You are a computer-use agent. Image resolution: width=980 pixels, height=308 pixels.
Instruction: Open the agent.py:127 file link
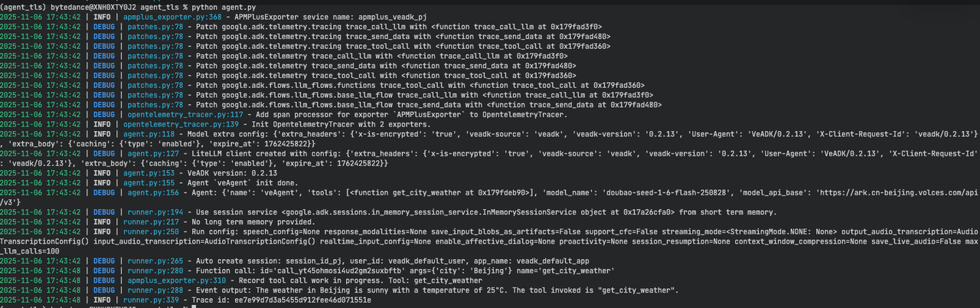[x=147, y=153]
